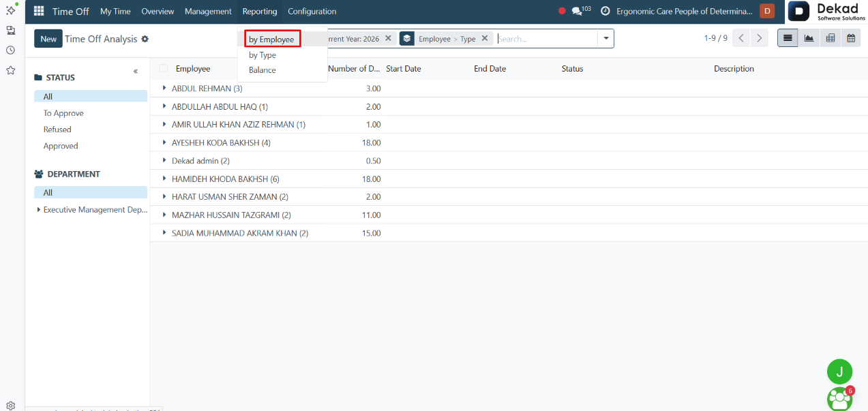Expand the ABDULLAH ABDUL HAQ (1) group

(164, 106)
